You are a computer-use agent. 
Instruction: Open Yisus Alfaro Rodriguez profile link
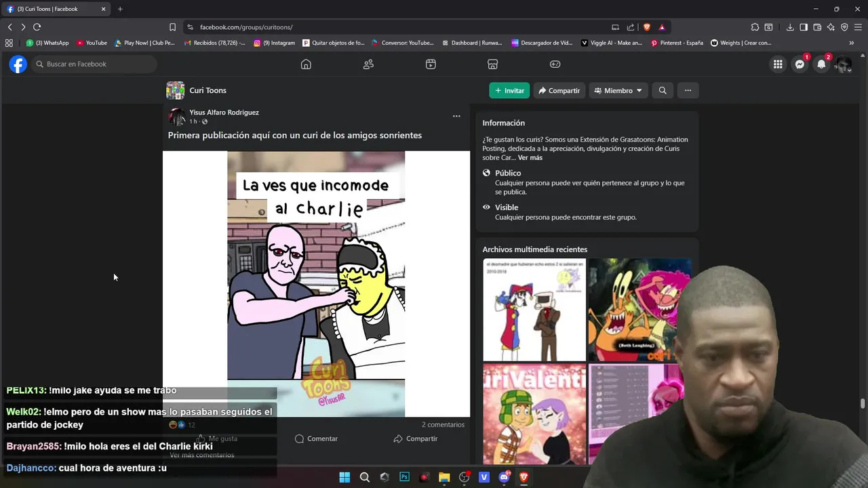tap(224, 113)
